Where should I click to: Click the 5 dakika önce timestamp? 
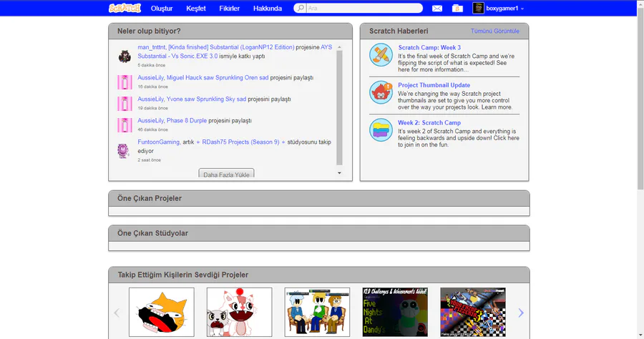pos(151,65)
